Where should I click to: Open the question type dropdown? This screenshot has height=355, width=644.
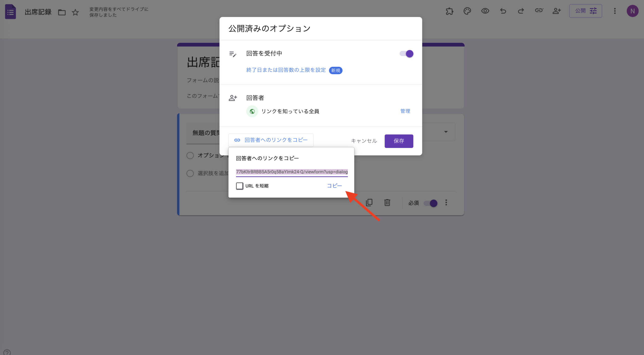pyautogui.click(x=446, y=131)
